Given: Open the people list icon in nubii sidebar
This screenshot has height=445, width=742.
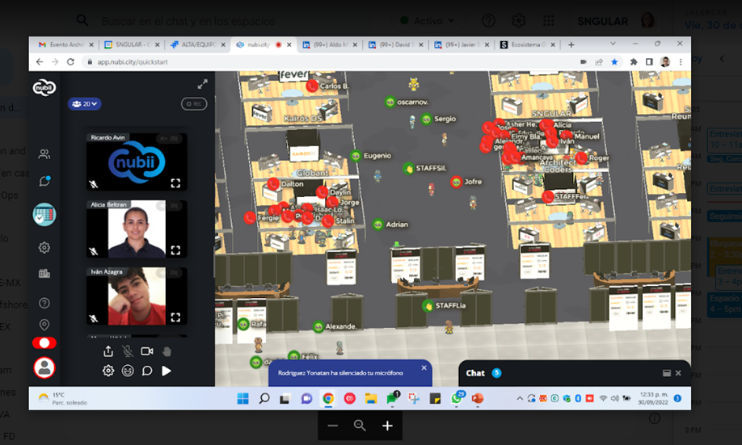Looking at the screenshot, I should pyautogui.click(x=44, y=154).
